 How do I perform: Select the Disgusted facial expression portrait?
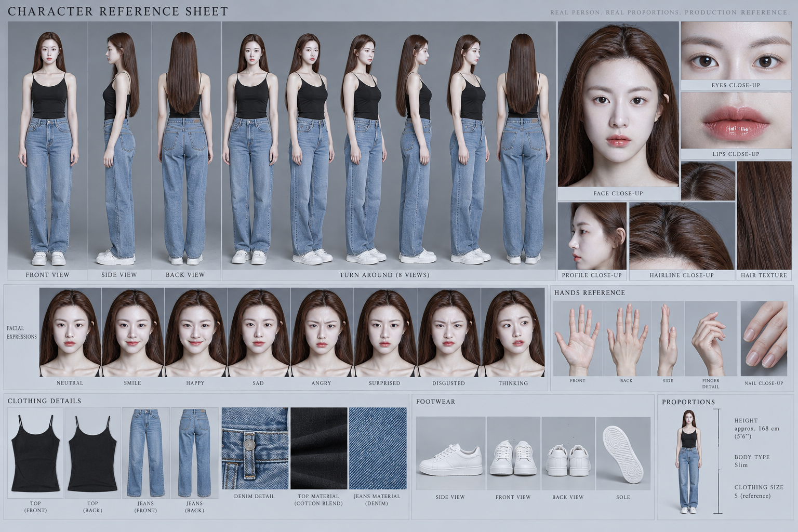pyautogui.click(x=449, y=333)
